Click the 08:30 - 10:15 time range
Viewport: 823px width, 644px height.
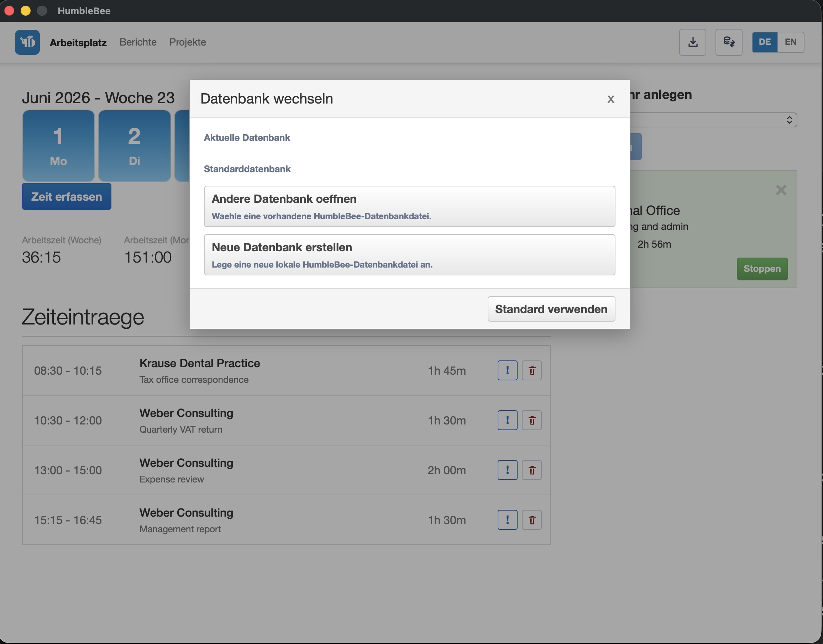coord(68,371)
